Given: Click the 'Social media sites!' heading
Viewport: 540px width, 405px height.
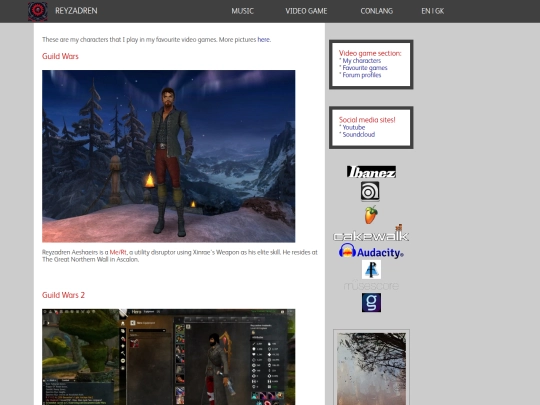Looking at the screenshot, I should tap(367, 120).
